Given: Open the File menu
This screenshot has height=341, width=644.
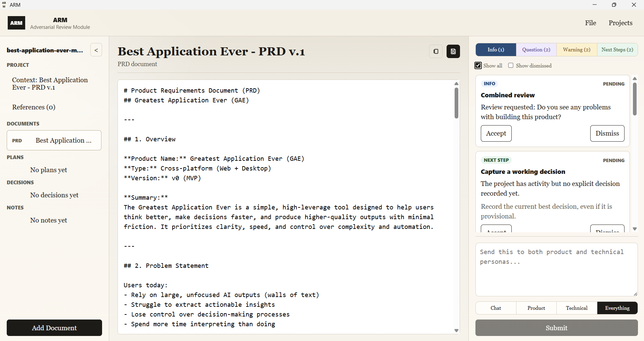Looking at the screenshot, I should pos(591,23).
